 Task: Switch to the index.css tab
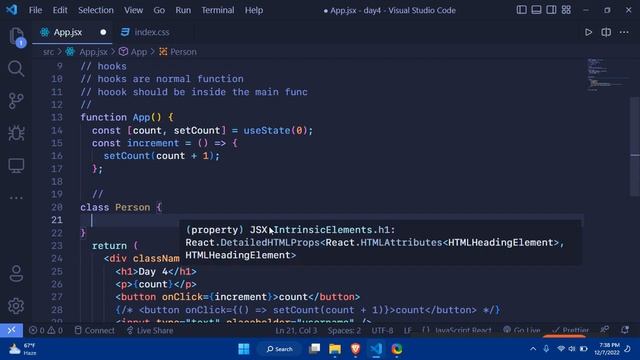click(x=151, y=32)
